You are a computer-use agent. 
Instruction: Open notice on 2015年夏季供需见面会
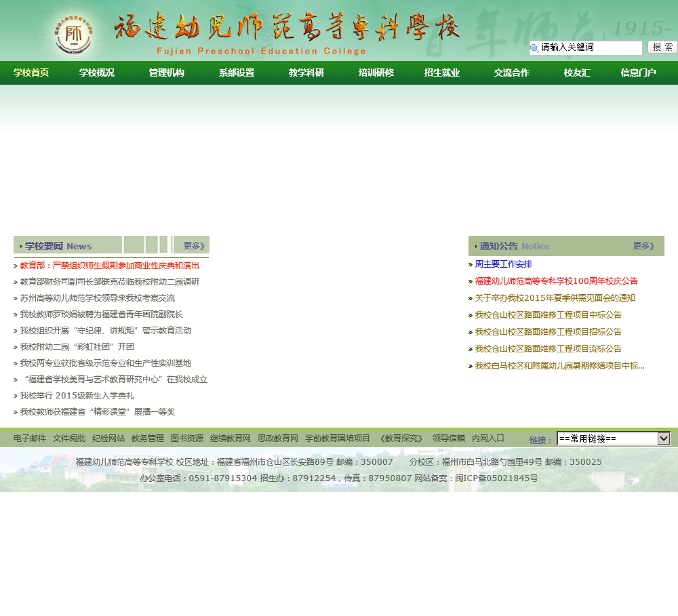555,298
